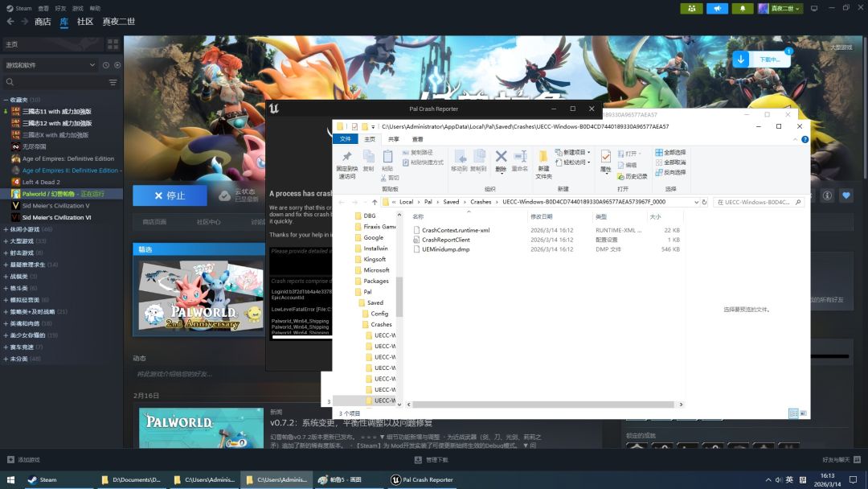Switch Explorer to details view layout
The width and height of the screenshot is (868, 489).
click(793, 413)
